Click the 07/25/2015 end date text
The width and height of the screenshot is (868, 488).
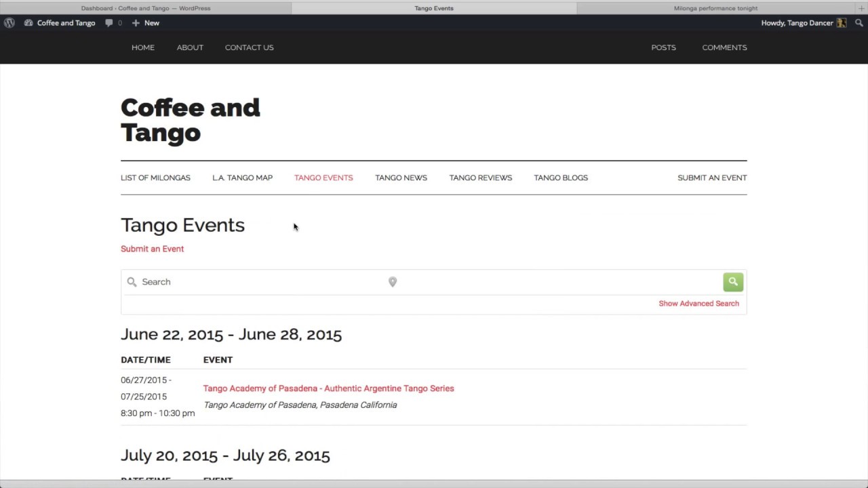[x=144, y=396]
